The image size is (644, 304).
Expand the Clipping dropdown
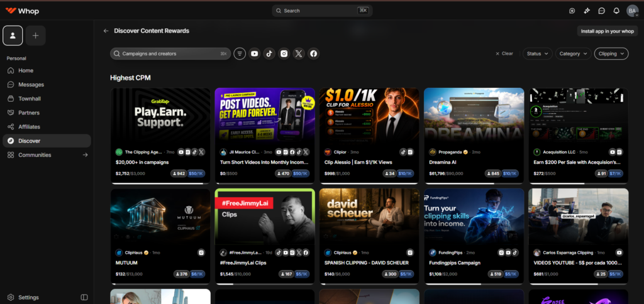pos(611,54)
